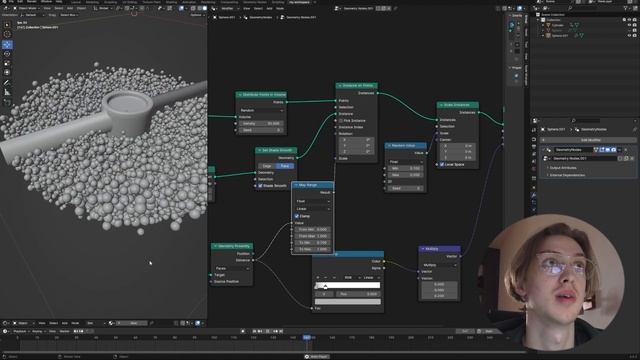
Task: Activate the Move tool in viewport
Action: 7,44
